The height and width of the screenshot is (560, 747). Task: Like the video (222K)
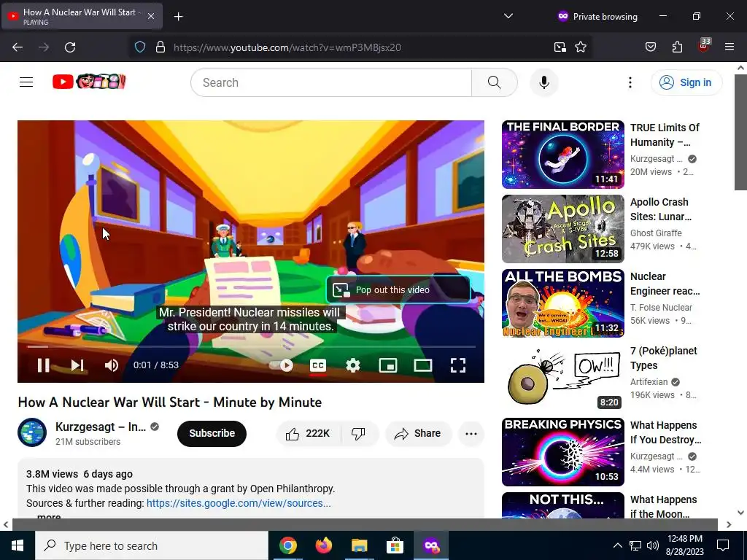[x=308, y=433]
